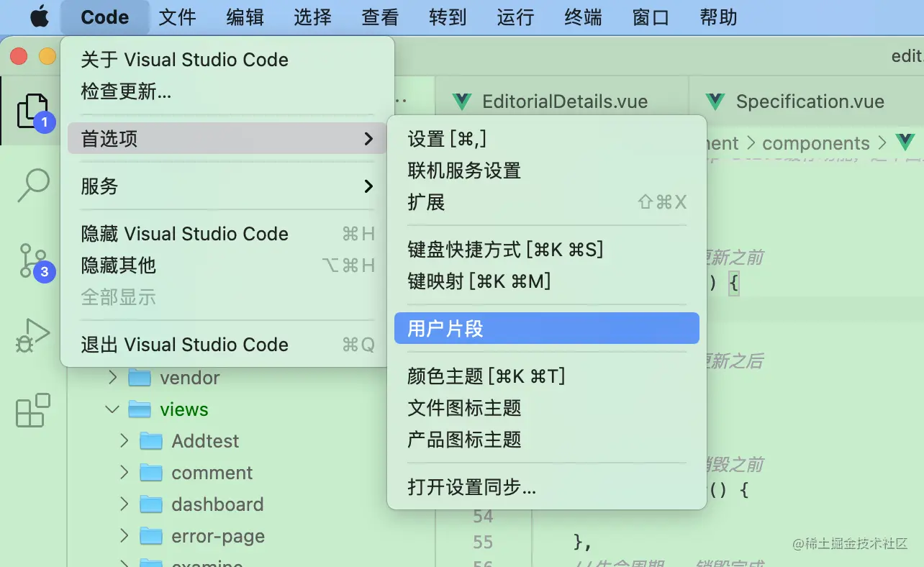This screenshot has width=924, height=567.
Task: Switch to the Specification.vue tab
Action: (807, 101)
